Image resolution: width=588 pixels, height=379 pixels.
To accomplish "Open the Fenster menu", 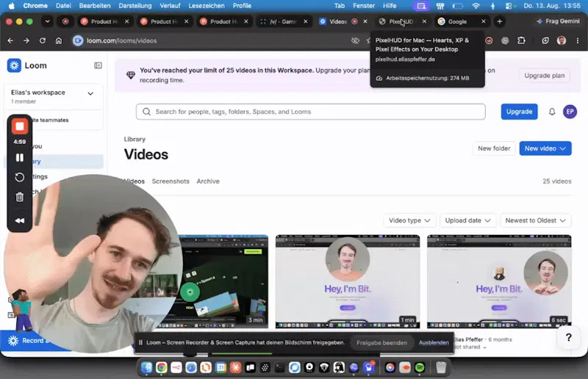I will coord(364,6).
